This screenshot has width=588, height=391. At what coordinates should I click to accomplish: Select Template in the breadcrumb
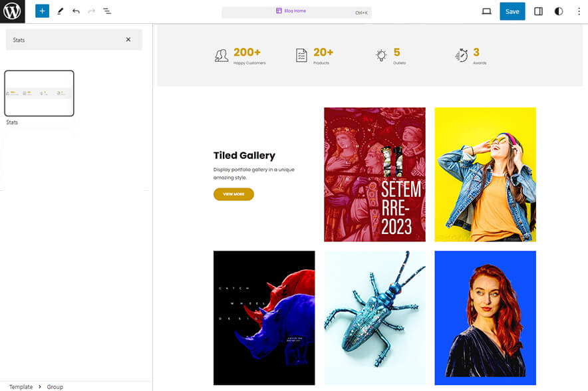(x=21, y=386)
